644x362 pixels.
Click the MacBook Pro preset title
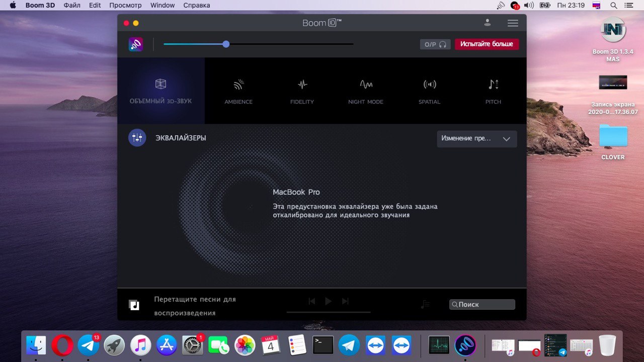tap(296, 192)
